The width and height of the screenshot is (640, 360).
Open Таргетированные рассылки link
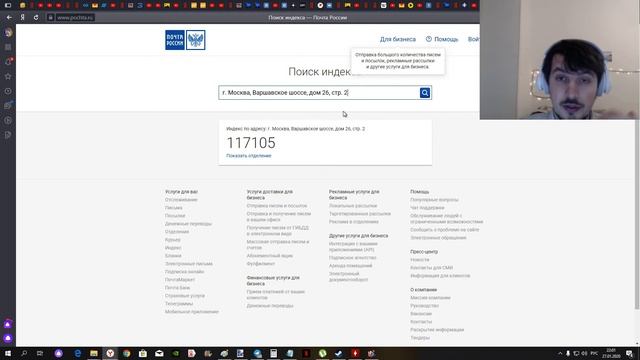pos(360,214)
